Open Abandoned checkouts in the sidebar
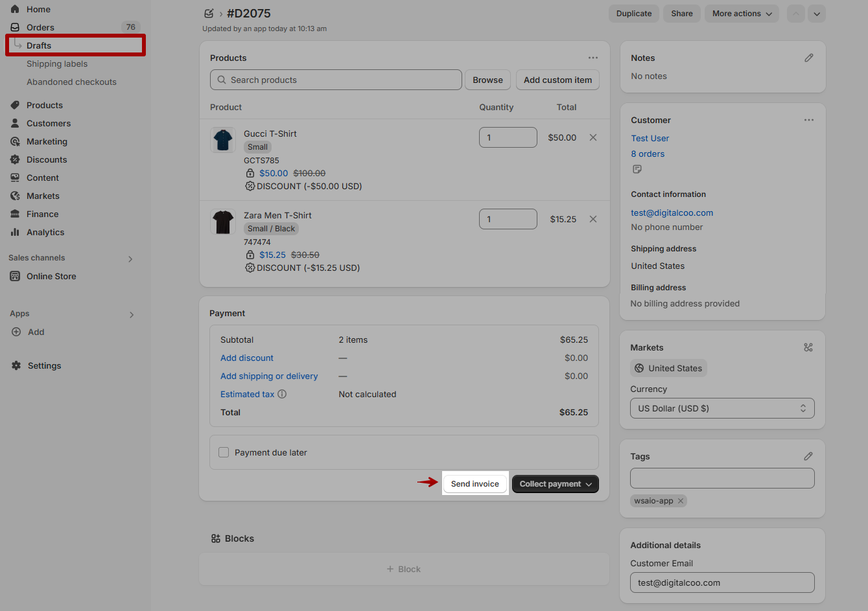This screenshot has width=868, height=611. click(x=71, y=82)
